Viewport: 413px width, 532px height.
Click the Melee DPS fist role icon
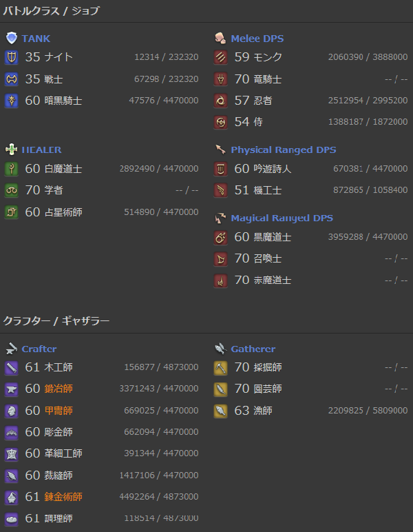click(x=220, y=38)
